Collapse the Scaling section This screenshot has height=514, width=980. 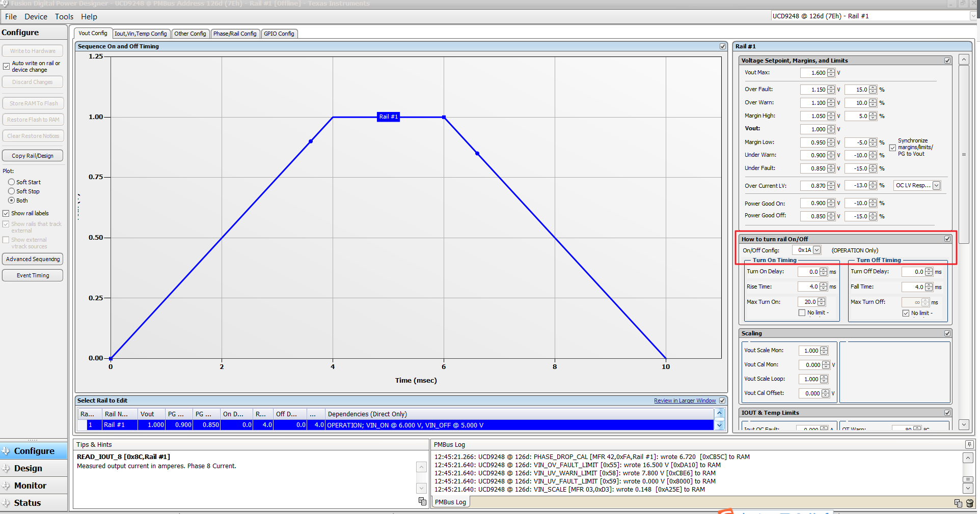[x=947, y=333]
